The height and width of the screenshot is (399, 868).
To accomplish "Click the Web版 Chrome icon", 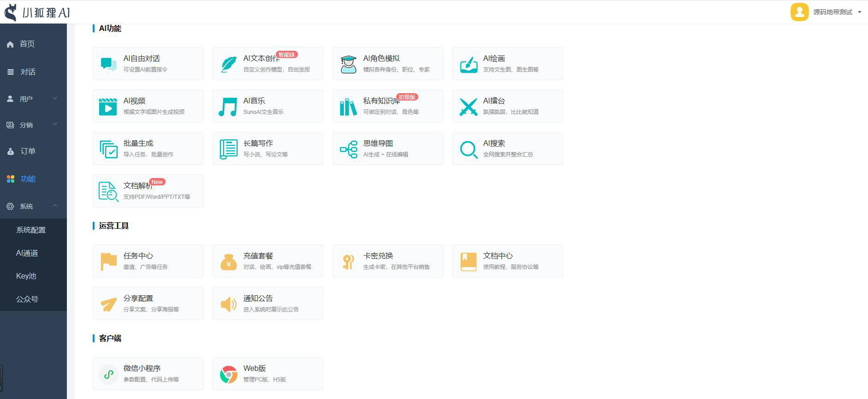I will coord(229,374).
